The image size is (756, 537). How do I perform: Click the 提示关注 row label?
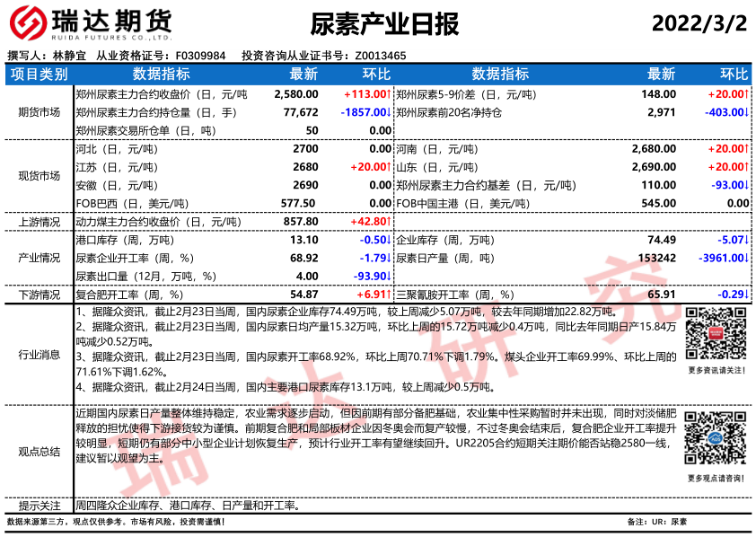click(x=39, y=505)
